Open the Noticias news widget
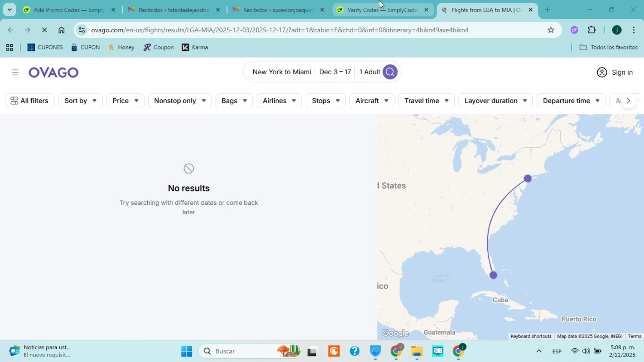This screenshot has width=644, height=362. [x=41, y=351]
